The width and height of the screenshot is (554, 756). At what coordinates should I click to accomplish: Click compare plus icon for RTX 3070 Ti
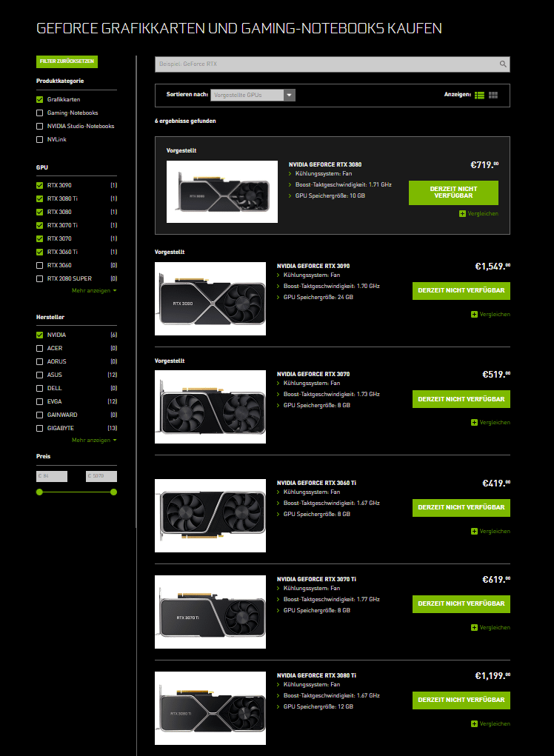pos(474,628)
